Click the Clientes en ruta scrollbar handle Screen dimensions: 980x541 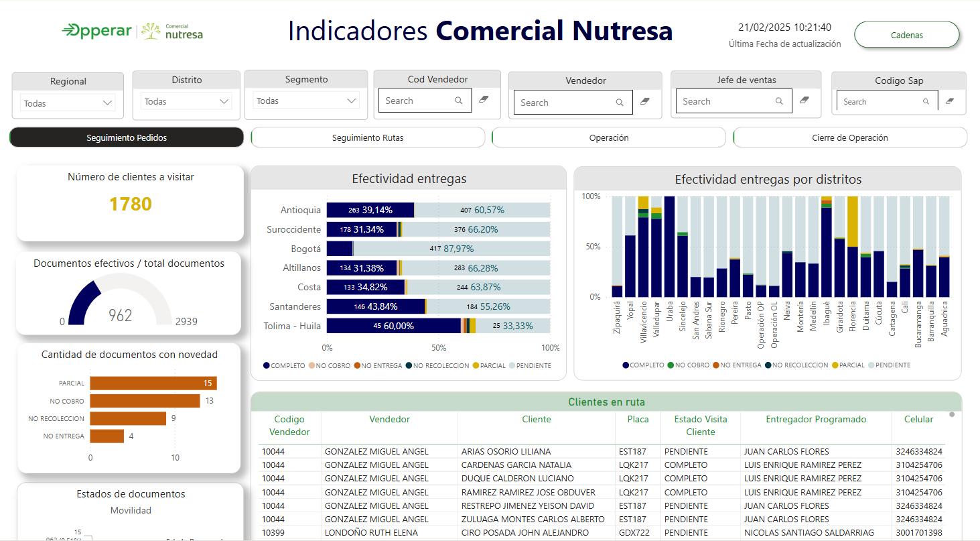coord(952,414)
